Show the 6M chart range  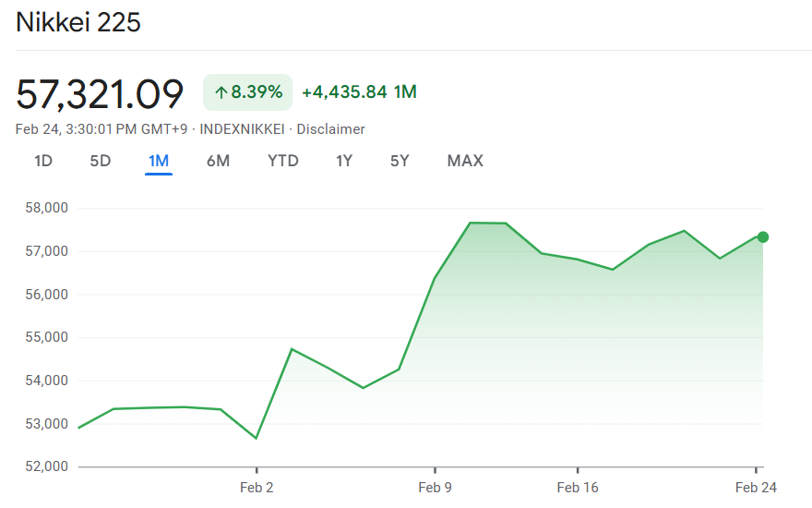pyautogui.click(x=218, y=161)
